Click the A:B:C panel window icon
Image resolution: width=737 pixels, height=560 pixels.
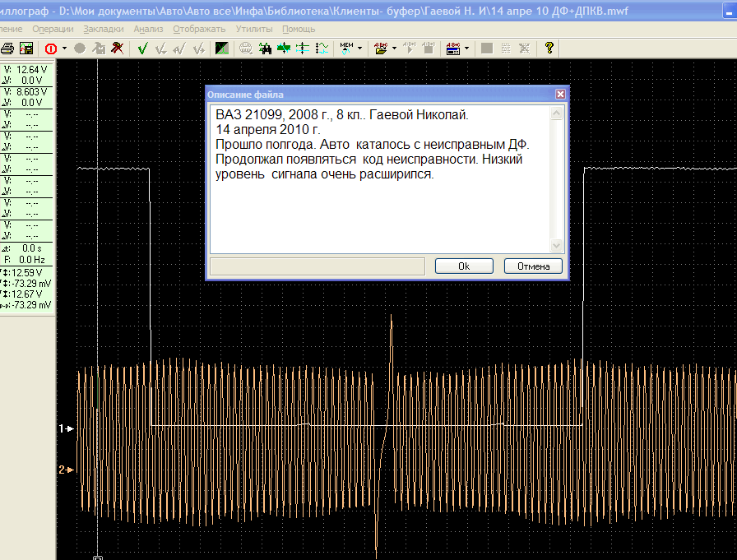[x=453, y=49]
